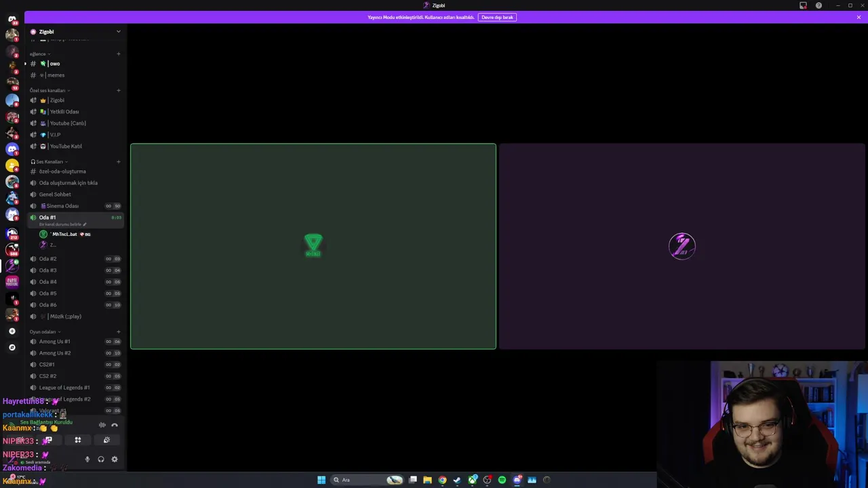868x488 pixels.
Task: Join the 'Oda #6' voice channel
Action: pyautogui.click(x=75, y=305)
